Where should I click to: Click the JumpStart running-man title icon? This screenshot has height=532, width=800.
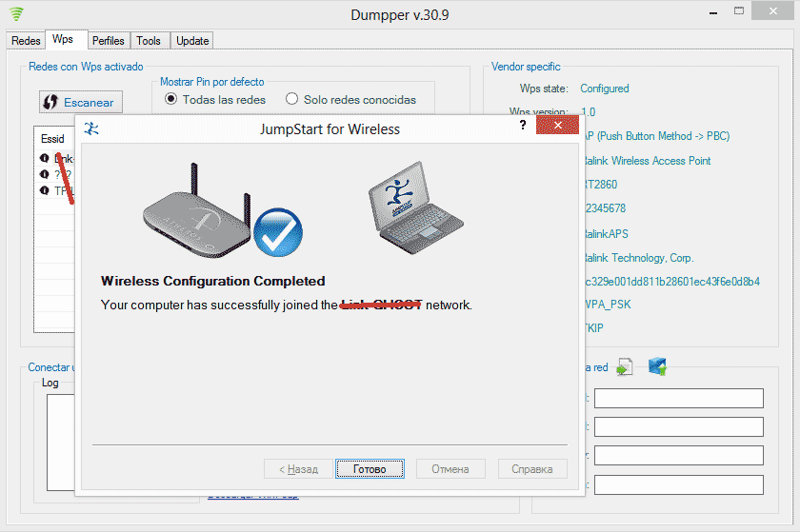tap(91, 128)
